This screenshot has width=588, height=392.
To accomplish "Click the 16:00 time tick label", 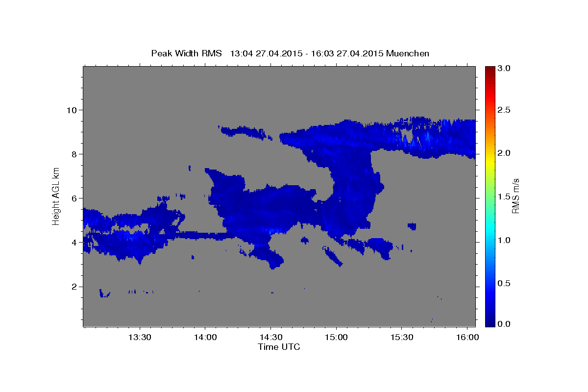I will coord(467,338).
